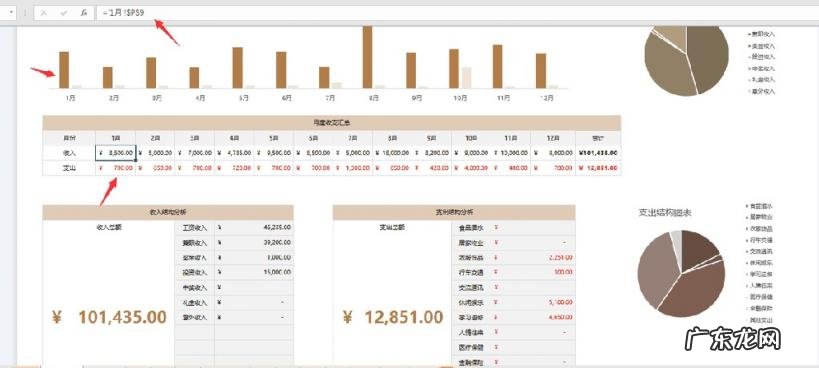Click the 收入 row label in the summary table
This screenshot has height=368, width=819.
(x=69, y=153)
